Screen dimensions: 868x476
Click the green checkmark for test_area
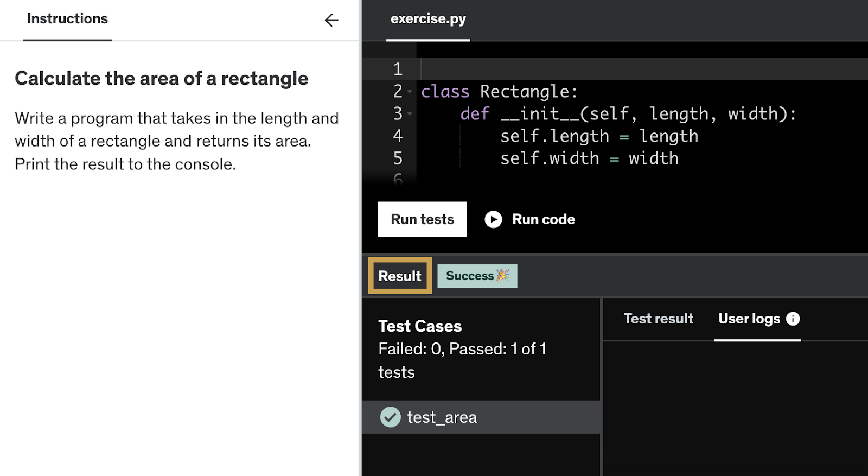click(x=390, y=417)
